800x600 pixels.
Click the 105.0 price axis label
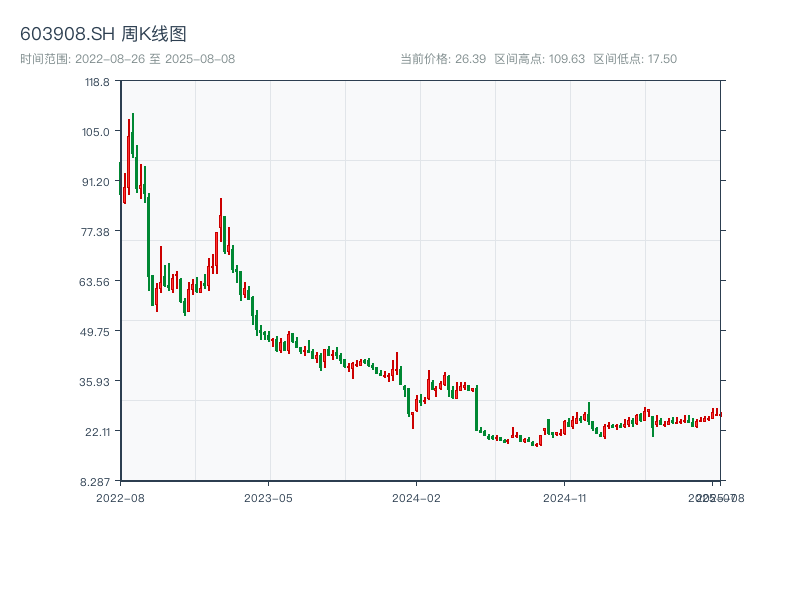[97, 131]
